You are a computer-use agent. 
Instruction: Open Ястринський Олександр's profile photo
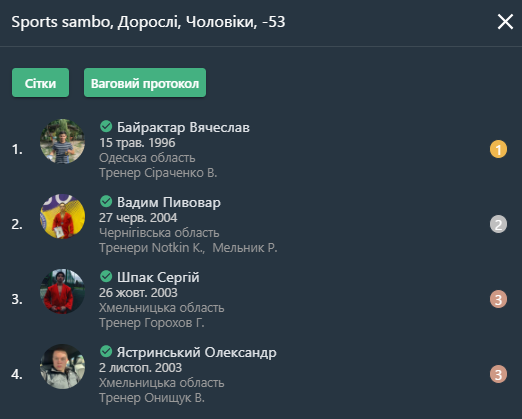[x=62, y=366]
